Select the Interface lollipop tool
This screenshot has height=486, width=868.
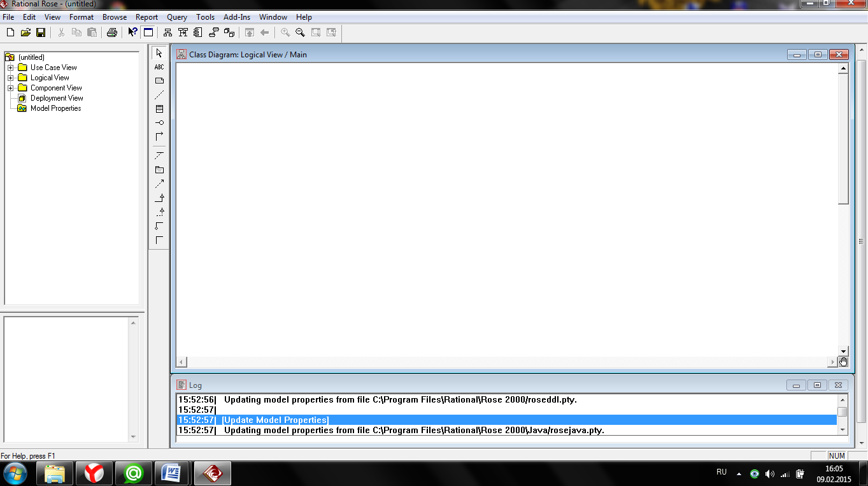pos(159,122)
